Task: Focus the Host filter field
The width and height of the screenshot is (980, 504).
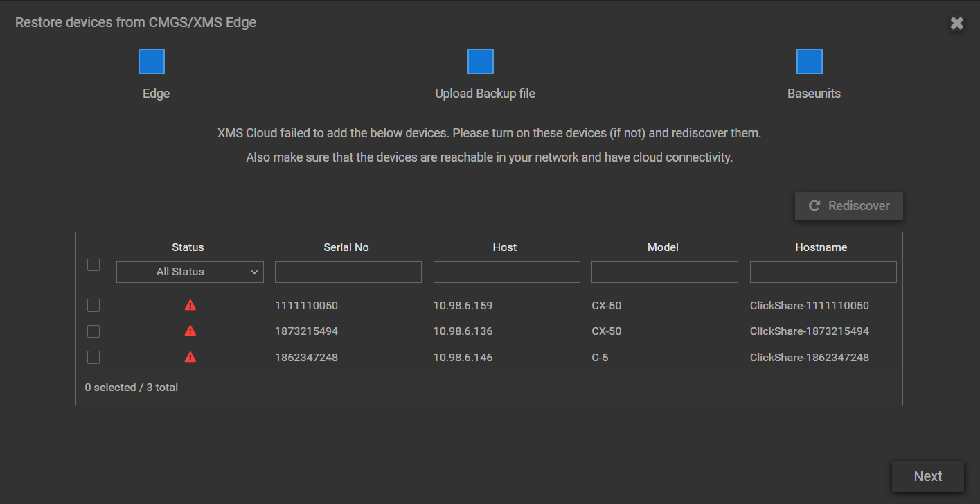Action: pos(507,272)
